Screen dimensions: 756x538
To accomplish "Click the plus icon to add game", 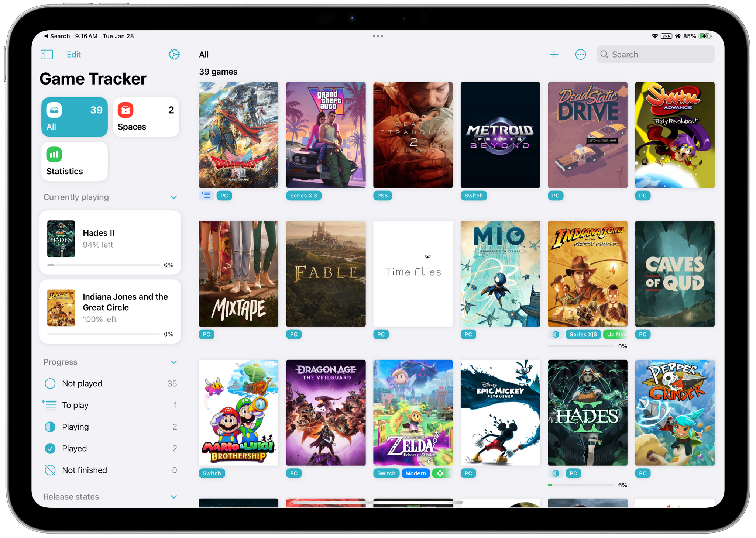I will 554,55.
